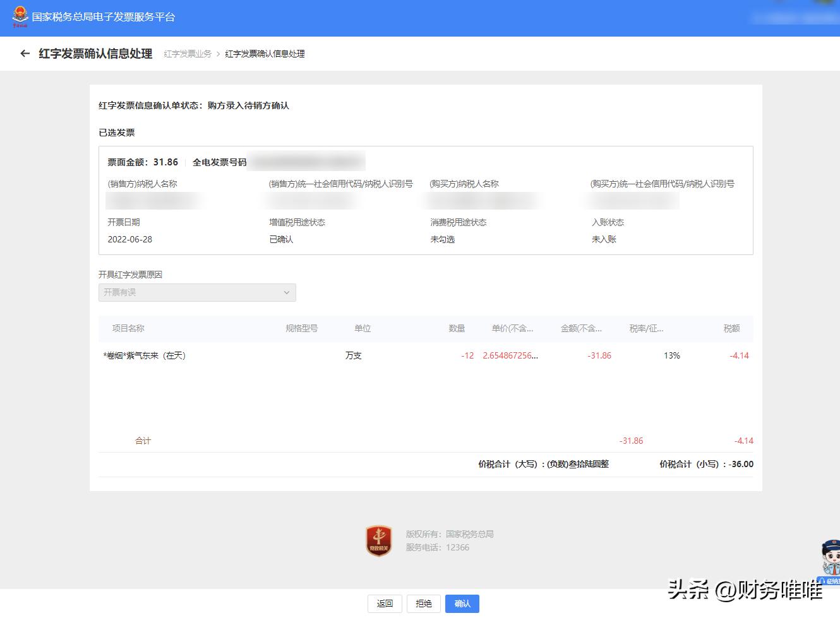Open the 开票有误 reason dropdown
The image size is (840, 618).
[197, 292]
